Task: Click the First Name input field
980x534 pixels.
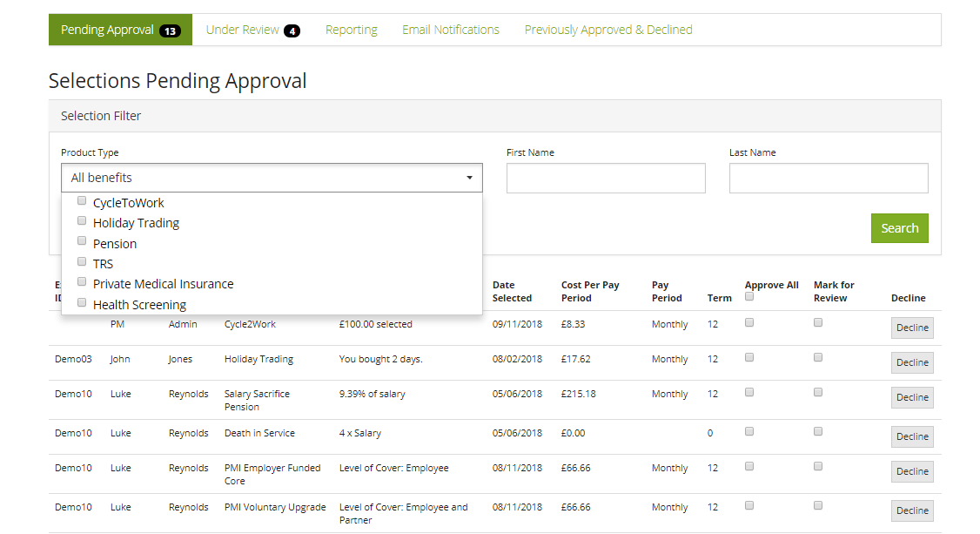Action: [606, 178]
